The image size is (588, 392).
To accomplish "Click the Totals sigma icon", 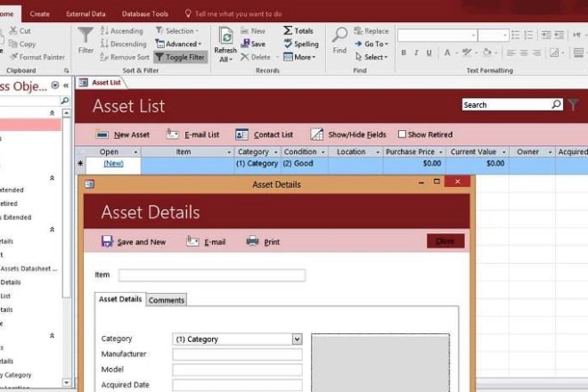I will coord(288,30).
